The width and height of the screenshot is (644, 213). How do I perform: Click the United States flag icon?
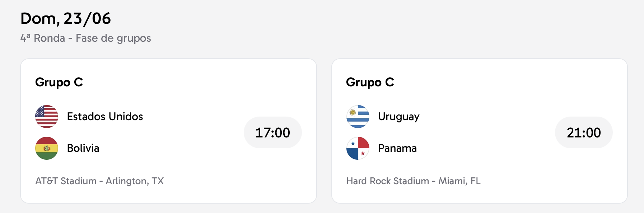click(x=47, y=117)
